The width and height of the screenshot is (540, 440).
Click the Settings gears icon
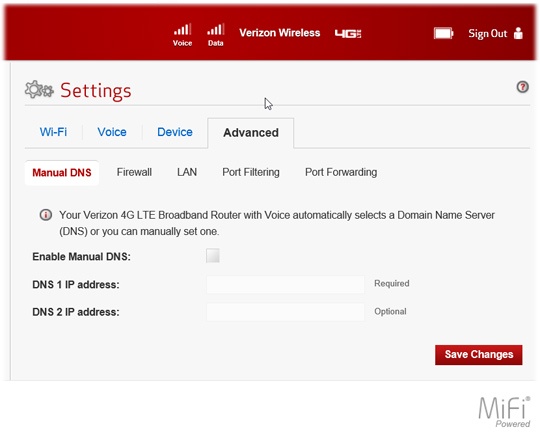point(39,90)
